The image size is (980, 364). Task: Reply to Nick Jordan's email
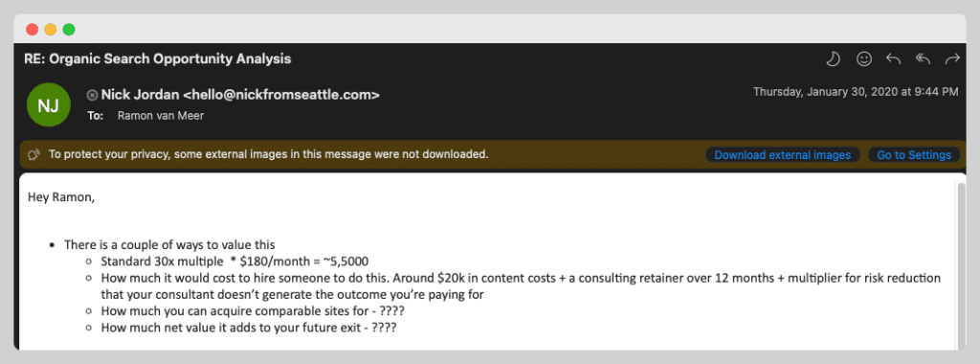tap(893, 58)
